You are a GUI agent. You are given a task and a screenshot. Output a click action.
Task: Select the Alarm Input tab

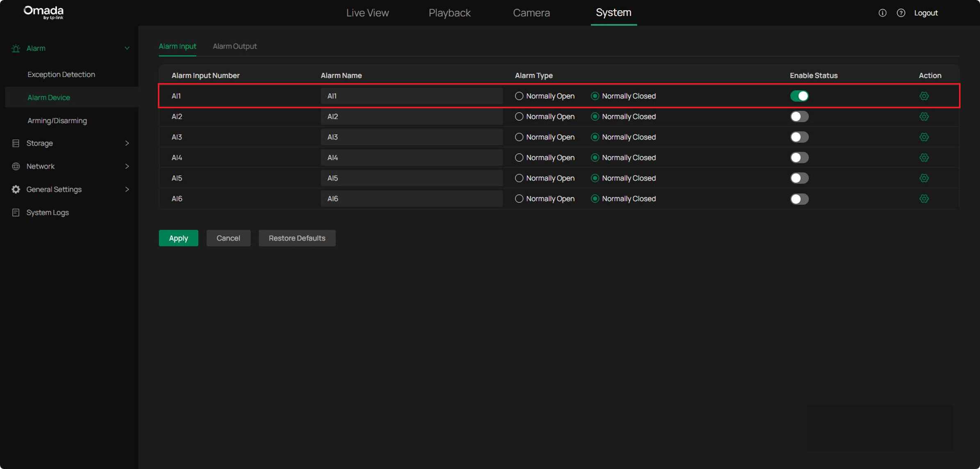click(x=177, y=46)
